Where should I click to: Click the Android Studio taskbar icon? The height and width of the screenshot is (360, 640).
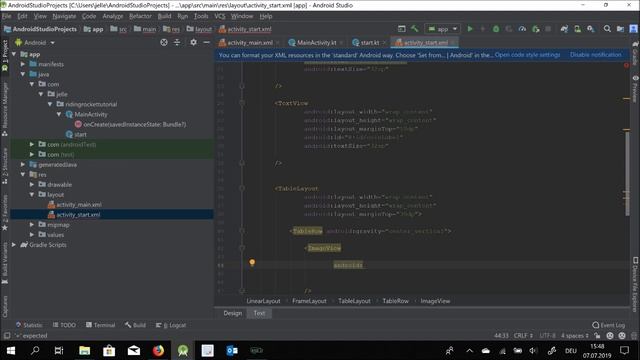click(x=183, y=350)
